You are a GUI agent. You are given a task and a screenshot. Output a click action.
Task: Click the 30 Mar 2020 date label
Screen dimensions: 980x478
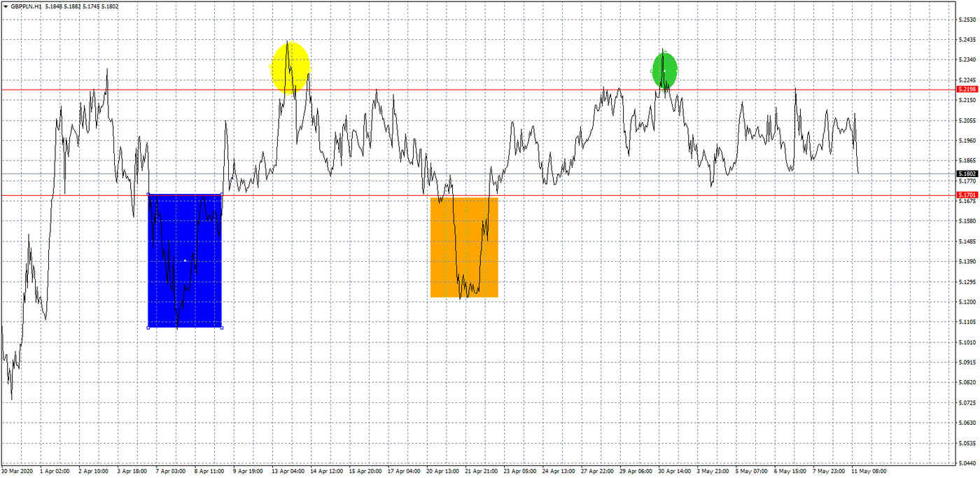17,472
